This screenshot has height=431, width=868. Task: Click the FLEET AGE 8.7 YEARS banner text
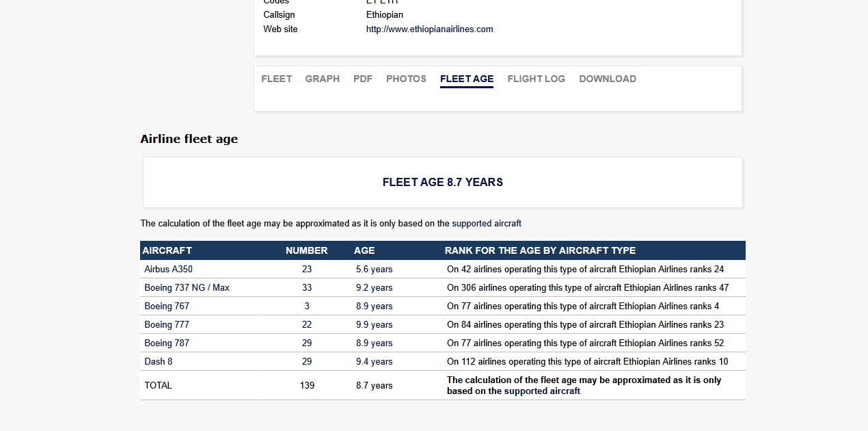coord(443,183)
